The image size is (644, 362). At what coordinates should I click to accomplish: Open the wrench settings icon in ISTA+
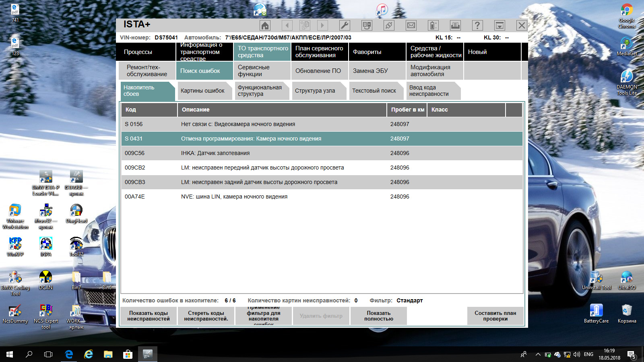[345, 25]
